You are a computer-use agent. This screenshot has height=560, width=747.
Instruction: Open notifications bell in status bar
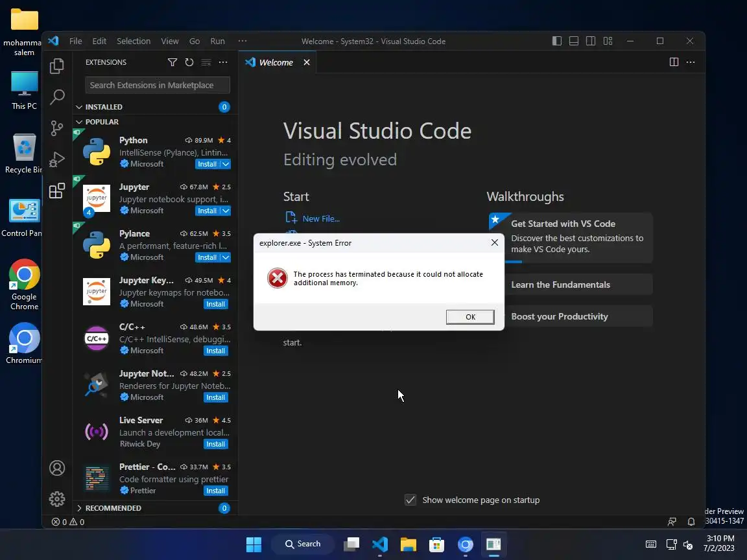691,522
